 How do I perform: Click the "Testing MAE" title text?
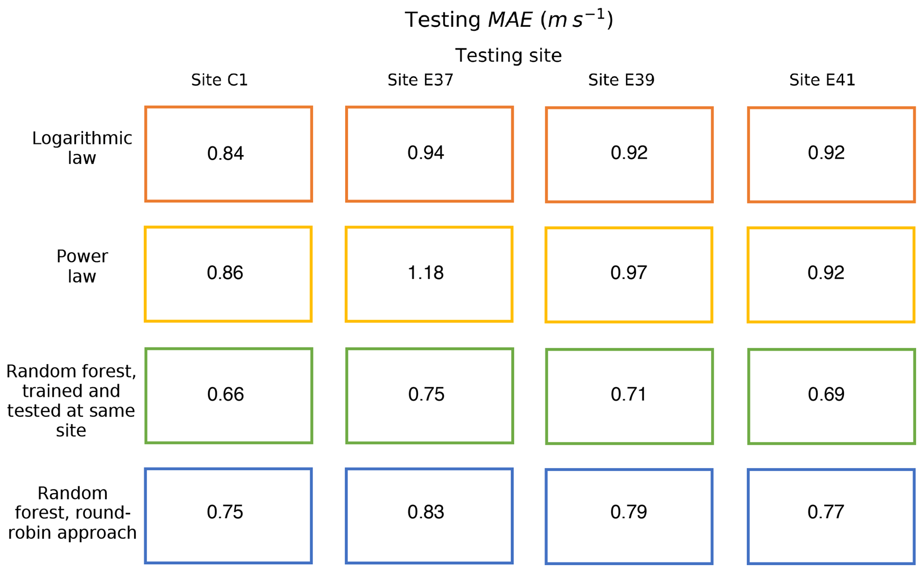(x=508, y=20)
